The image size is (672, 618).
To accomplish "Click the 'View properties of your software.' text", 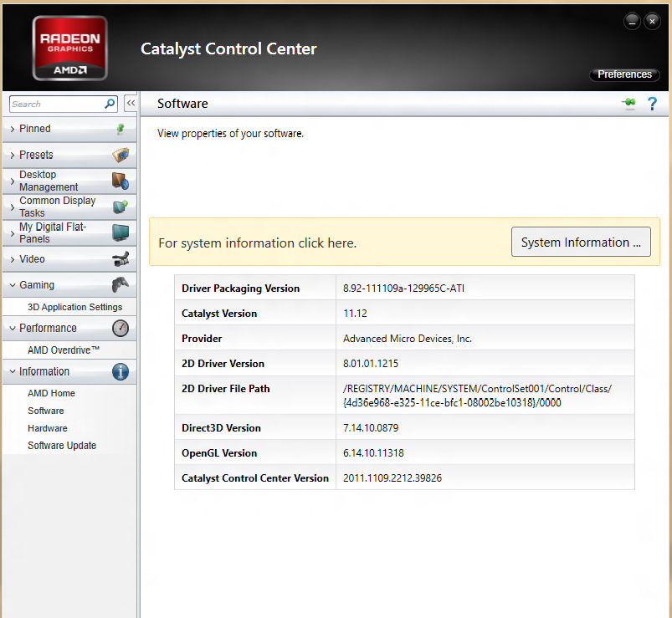I will point(230,133).
